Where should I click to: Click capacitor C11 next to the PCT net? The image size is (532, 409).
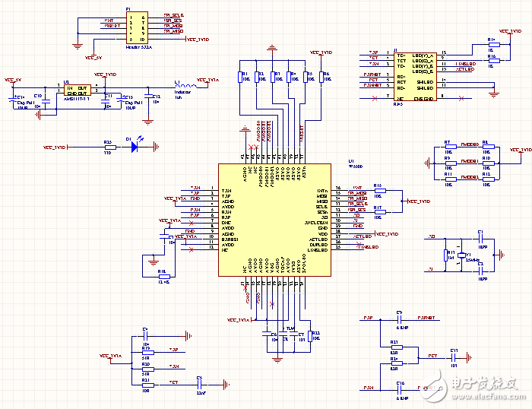[454, 356]
